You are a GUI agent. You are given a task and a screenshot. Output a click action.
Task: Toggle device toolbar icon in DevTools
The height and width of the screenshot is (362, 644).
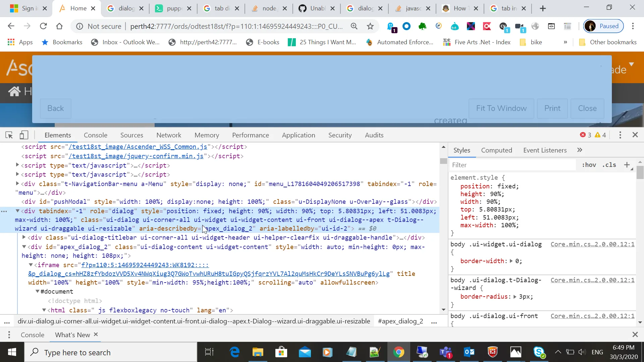point(23,135)
